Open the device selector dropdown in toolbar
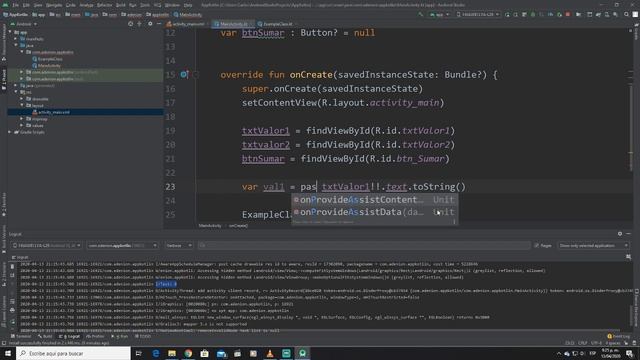The width and height of the screenshot is (640, 360). 478,15
